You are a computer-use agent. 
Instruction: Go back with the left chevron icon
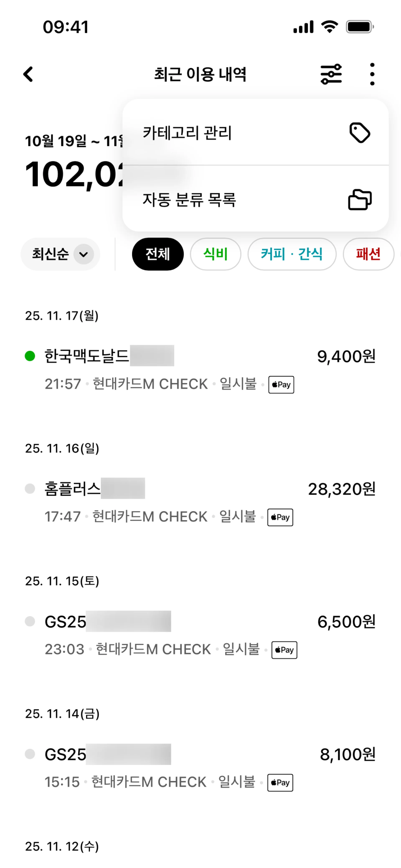tap(28, 74)
